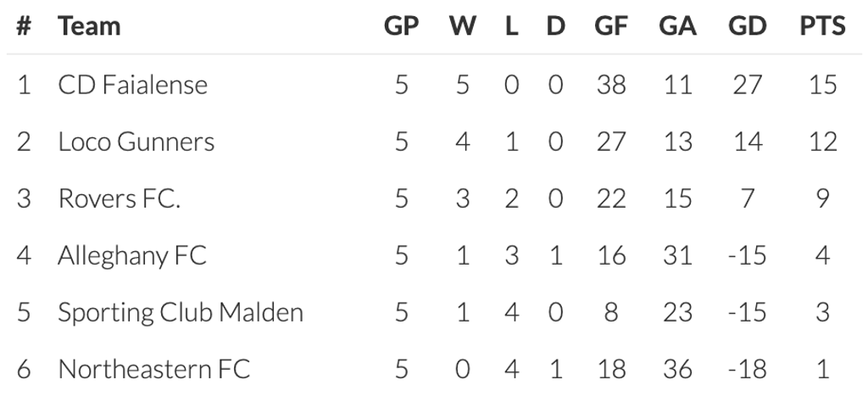Click CD Faialense's 15 points value
This screenshot has width=868, height=419.
click(x=822, y=85)
